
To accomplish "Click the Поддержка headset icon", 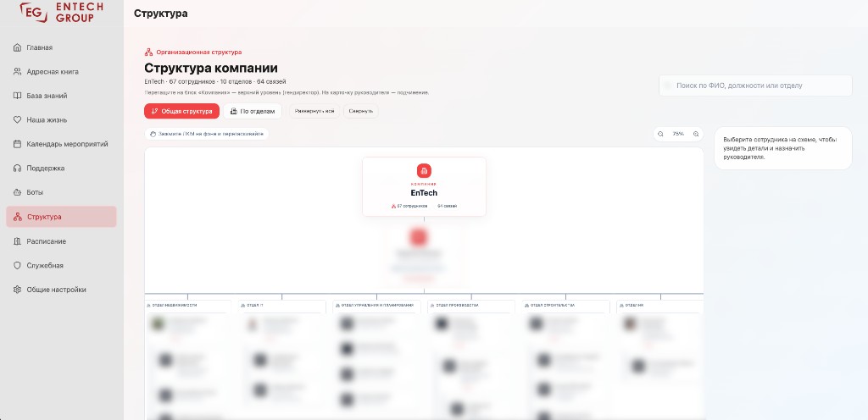I will (17, 169).
